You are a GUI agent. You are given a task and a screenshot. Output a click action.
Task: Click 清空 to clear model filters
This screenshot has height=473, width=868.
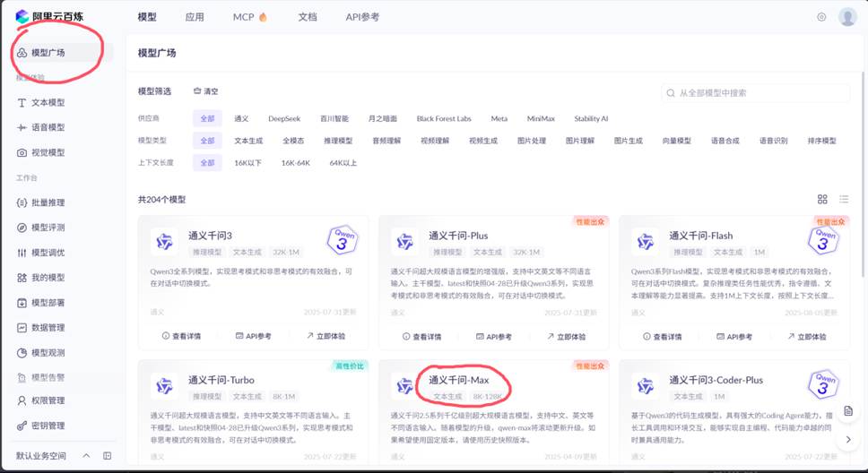pos(205,91)
